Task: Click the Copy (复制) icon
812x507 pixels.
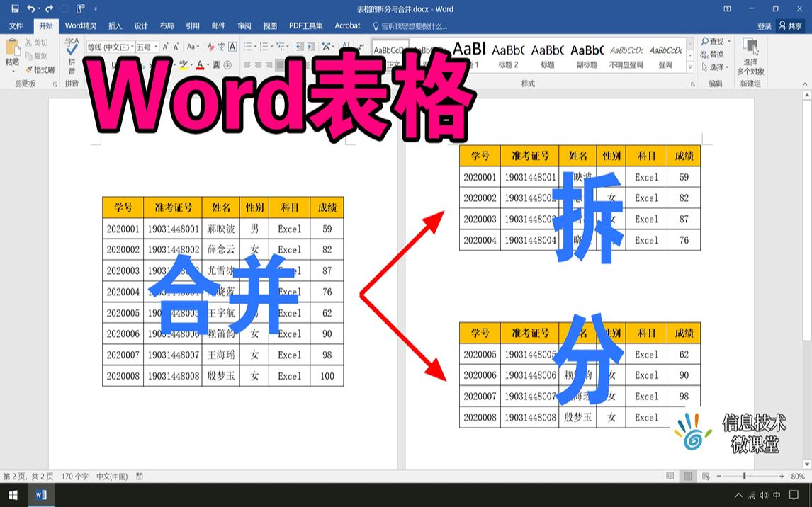Action: point(29,55)
